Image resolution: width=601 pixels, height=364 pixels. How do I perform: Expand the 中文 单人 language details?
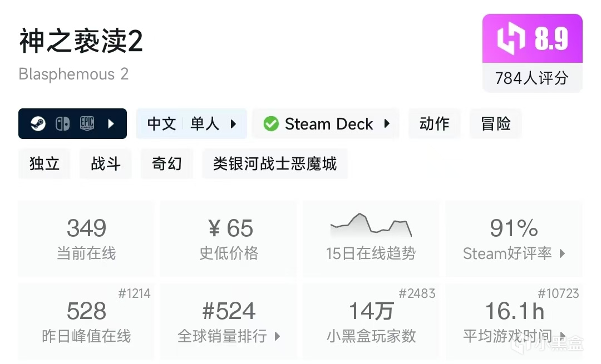(234, 123)
